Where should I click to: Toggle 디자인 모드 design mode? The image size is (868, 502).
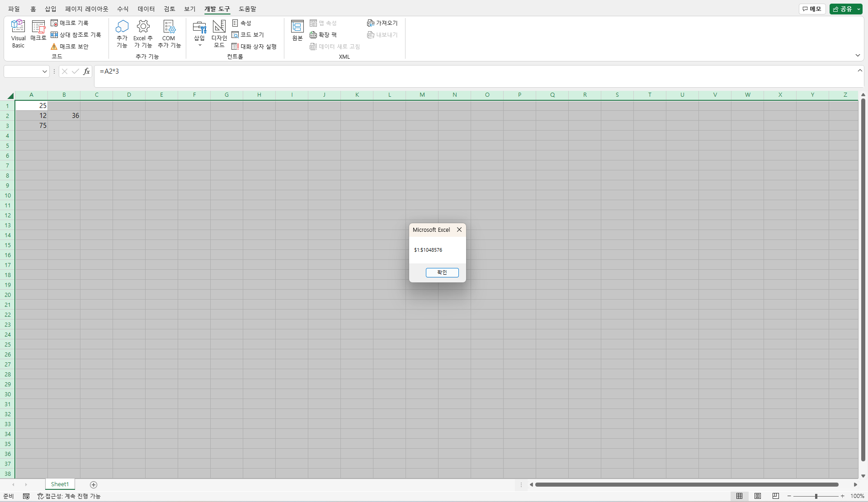click(219, 27)
